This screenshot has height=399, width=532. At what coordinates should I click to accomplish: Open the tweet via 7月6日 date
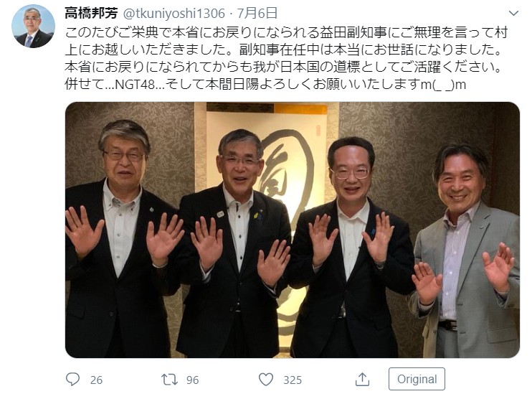click(x=257, y=13)
